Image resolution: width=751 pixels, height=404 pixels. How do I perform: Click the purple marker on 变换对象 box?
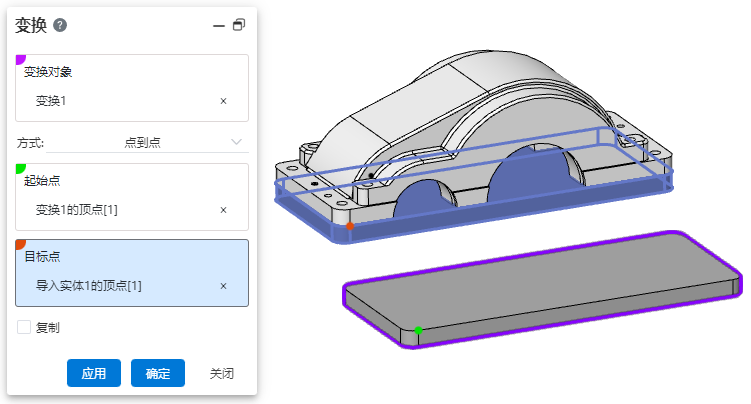coord(21,60)
